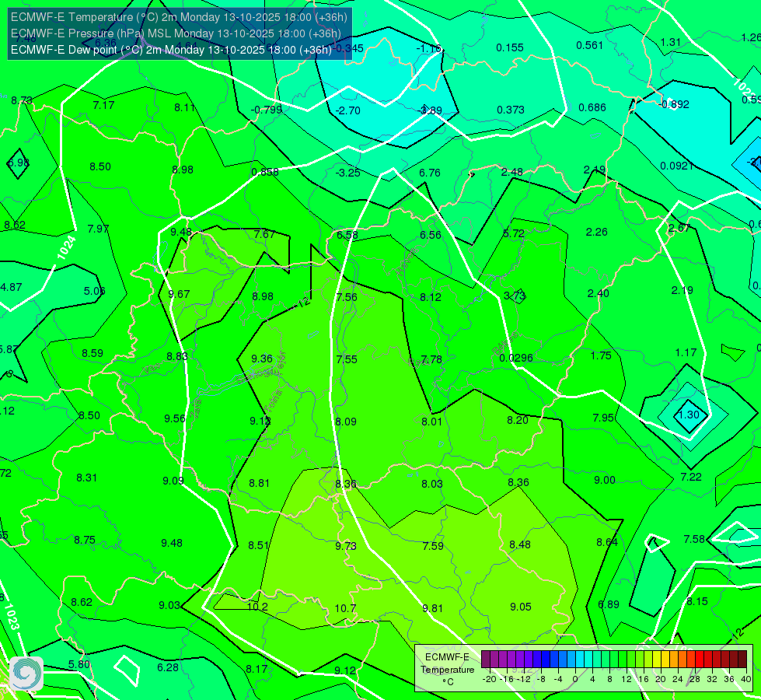The height and width of the screenshot is (700, 761).
Task: Click the cyan 0 degree swatch in legend
Action: [x=580, y=660]
